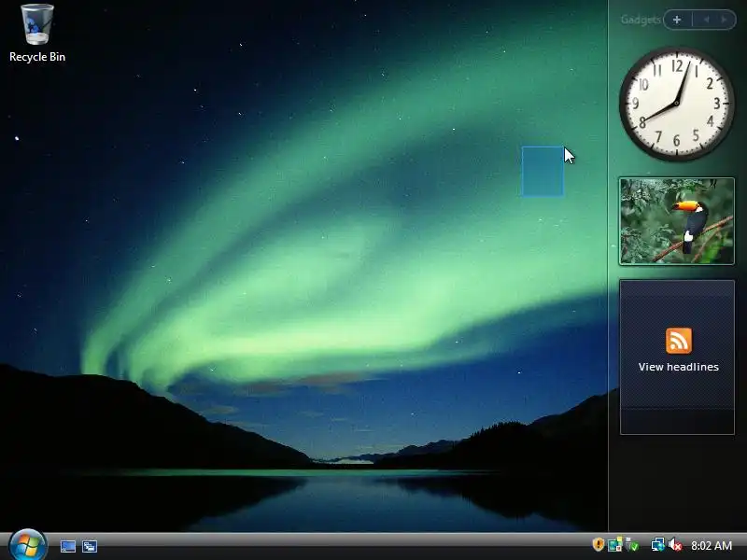Click the orange RSS feed icon

pos(679,341)
